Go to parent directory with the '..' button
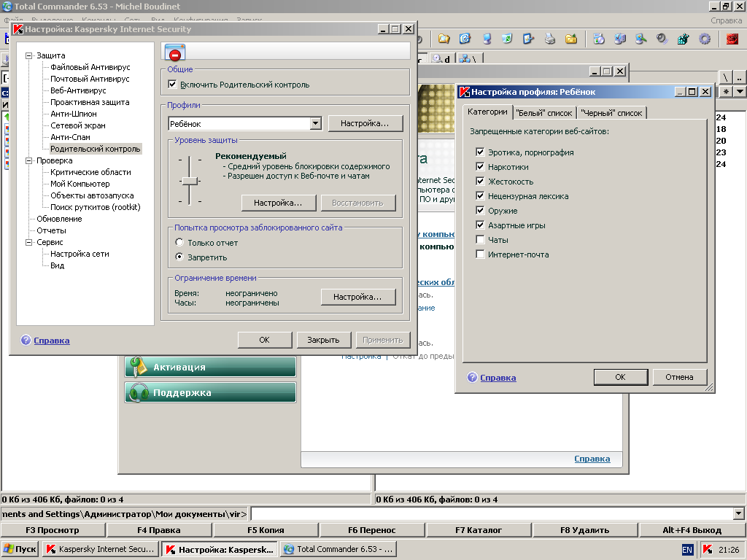Viewport: 747px width, 560px height. [x=739, y=77]
